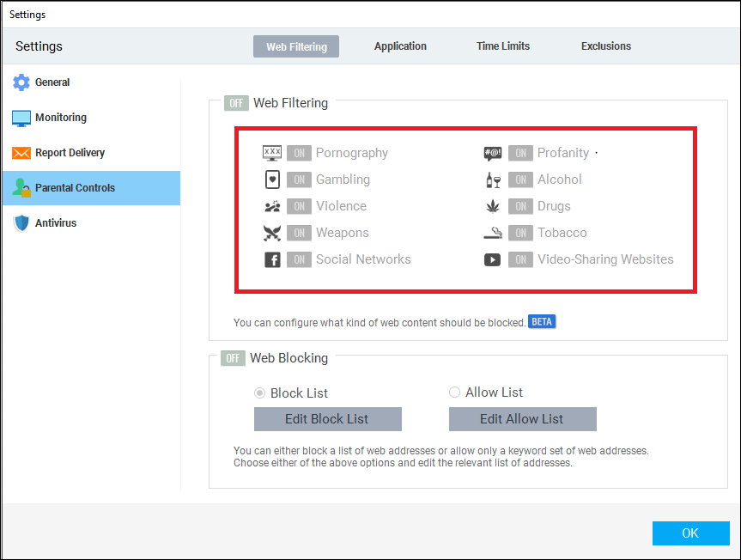The width and height of the screenshot is (747, 560).
Task: Toggle the Web Filtering OFF switch
Action: coord(236,103)
